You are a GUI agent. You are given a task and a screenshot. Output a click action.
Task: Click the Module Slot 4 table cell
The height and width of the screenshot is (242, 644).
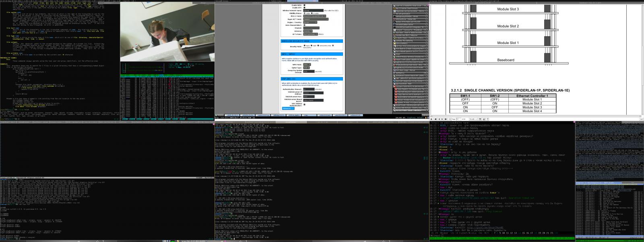coord(532,111)
